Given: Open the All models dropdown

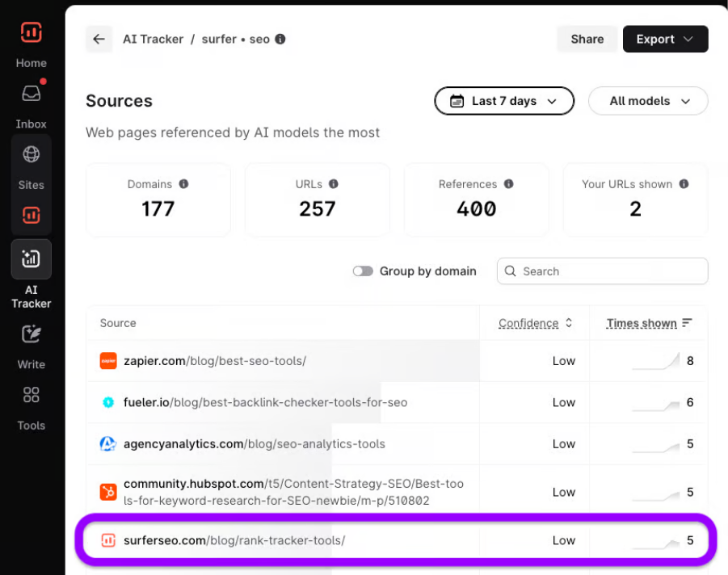Looking at the screenshot, I should tap(647, 101).
